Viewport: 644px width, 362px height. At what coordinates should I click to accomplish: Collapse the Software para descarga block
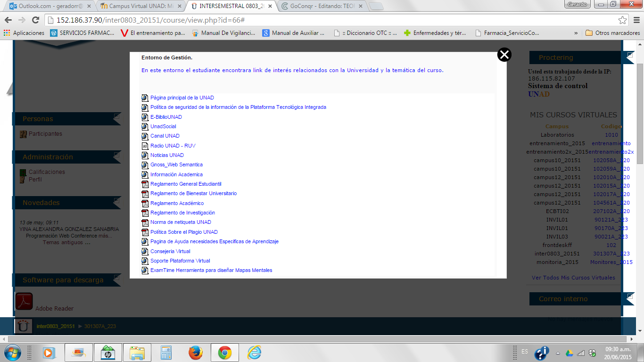click(x=116, y=277)
